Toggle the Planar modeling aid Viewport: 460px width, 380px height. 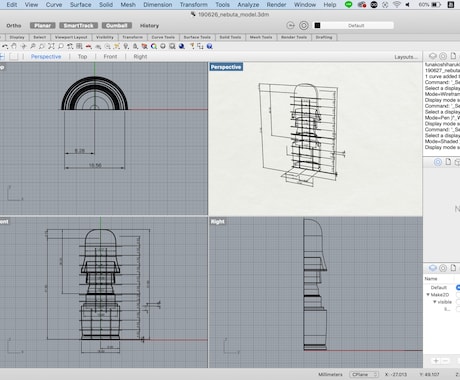(x=43, y=26)
